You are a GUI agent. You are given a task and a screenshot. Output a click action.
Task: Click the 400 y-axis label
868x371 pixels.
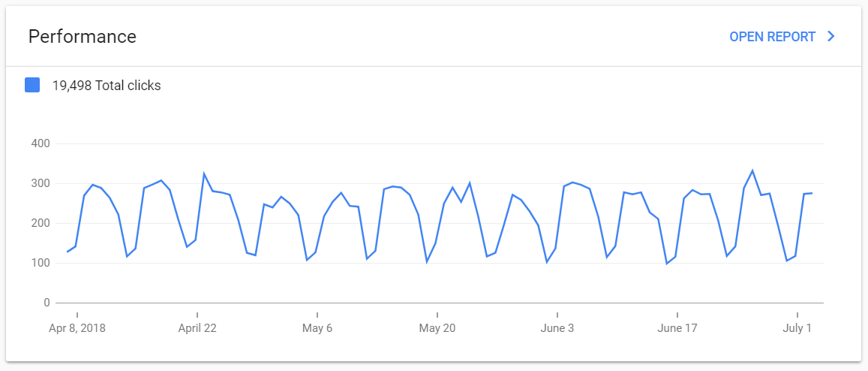pos(41,143)
